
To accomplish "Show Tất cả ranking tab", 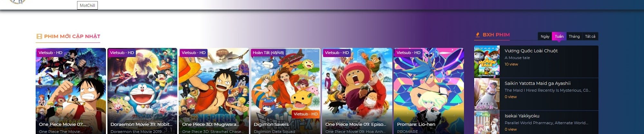I will click(590, 36).
